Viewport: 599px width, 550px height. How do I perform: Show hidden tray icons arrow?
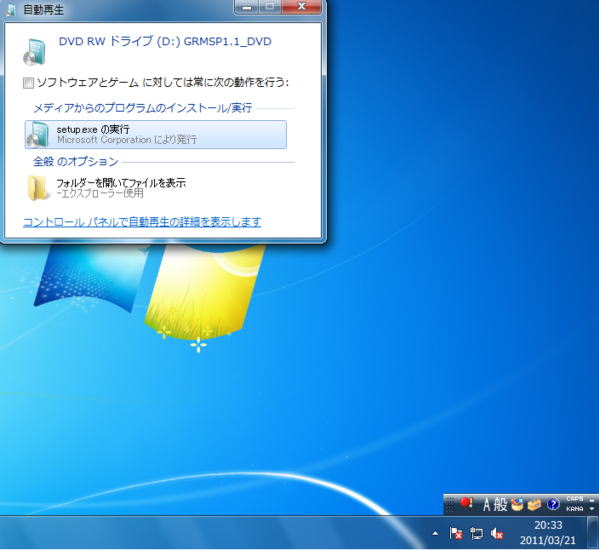[x=435, y=534]
